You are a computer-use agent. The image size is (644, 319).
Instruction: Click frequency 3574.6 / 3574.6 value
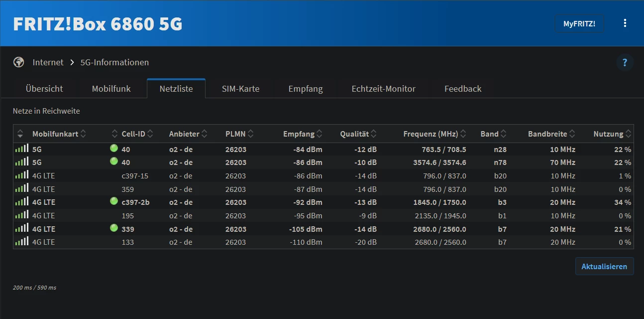440,162
